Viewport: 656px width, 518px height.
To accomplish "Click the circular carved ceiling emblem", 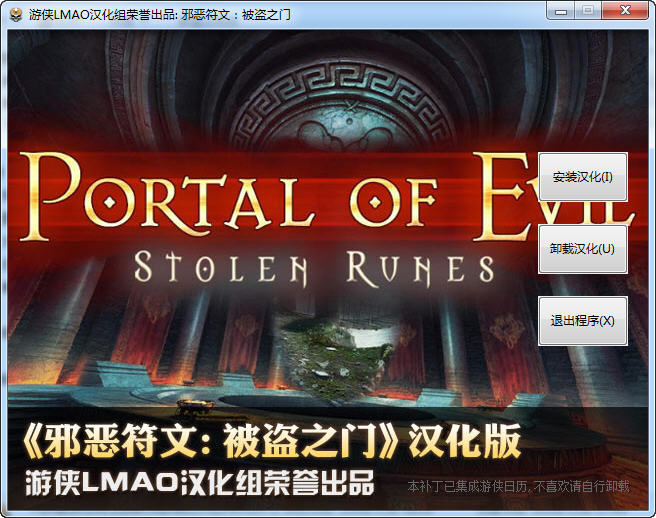I will [343, 107].
